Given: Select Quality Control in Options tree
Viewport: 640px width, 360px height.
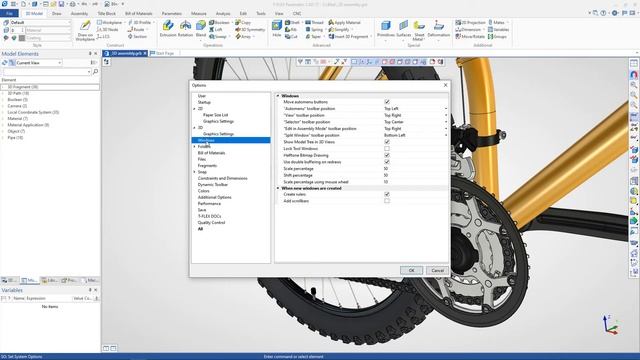Looking at the screenshot, I should [211, 222].
